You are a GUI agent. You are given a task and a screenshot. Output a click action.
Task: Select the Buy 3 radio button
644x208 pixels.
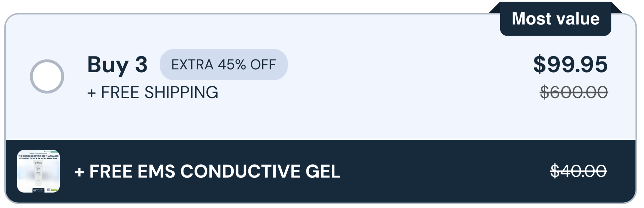click(47, 76)
